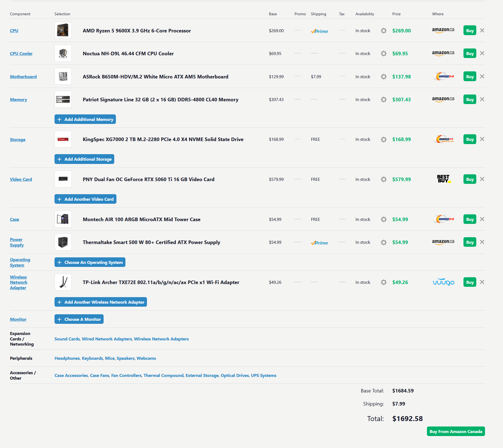503x448 pixels.
Task: Open the PNY RTX 5060 Ti thumbnail
Action: [63, 179]
